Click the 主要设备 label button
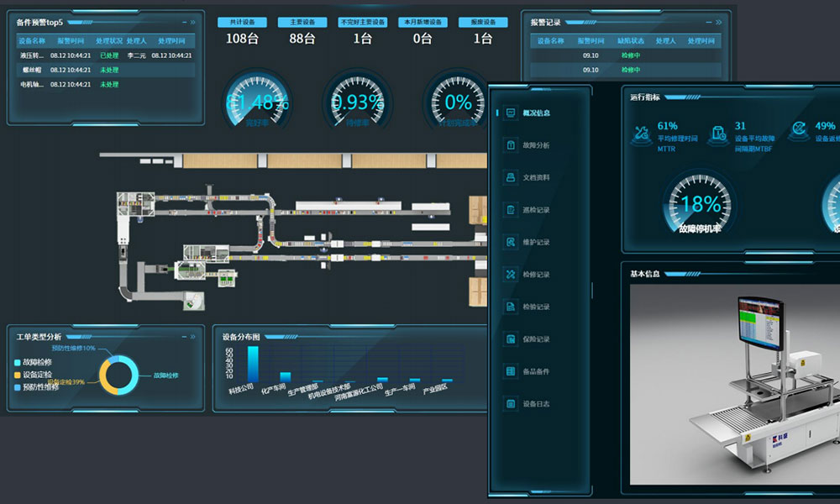 click(302, 22)
